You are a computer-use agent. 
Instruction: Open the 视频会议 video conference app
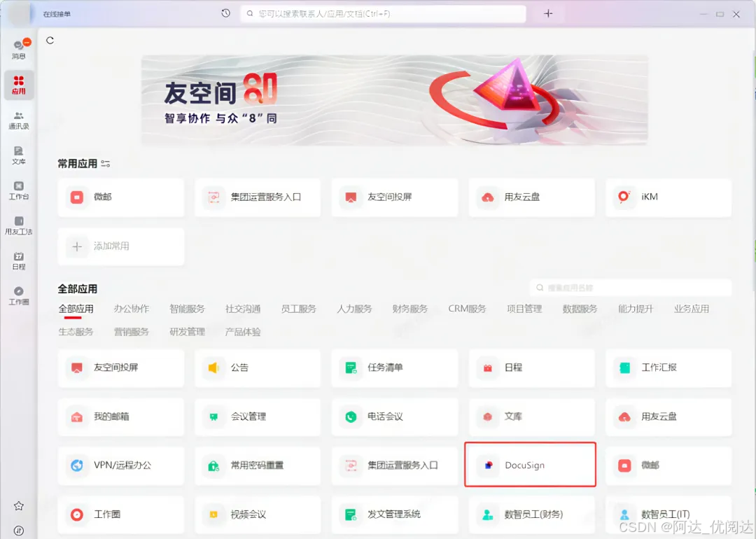[x=258, y=515]
